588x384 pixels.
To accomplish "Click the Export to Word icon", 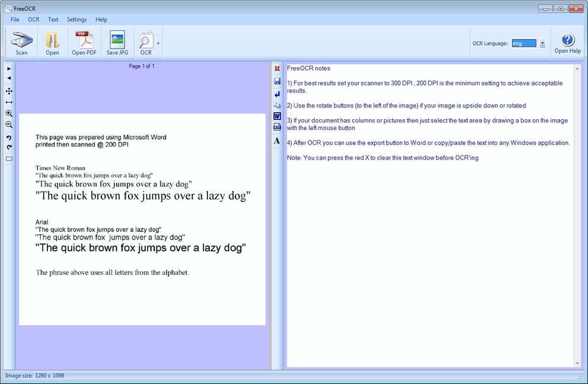I will click(x=277, y=116).
